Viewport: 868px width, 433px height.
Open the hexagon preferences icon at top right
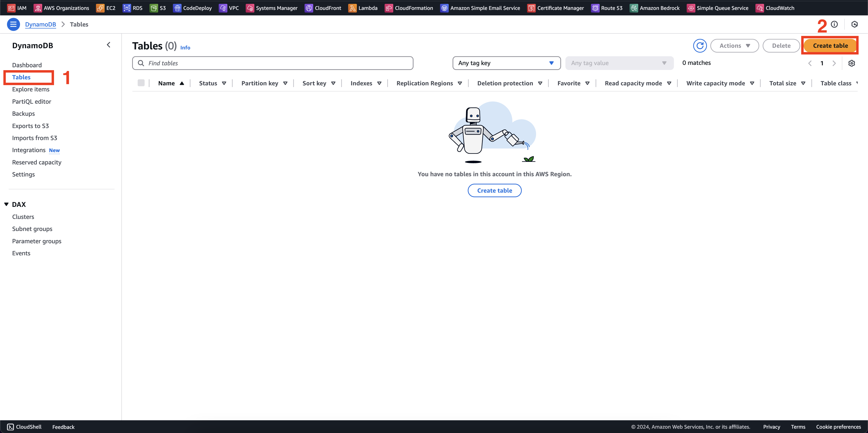point(854,24)
